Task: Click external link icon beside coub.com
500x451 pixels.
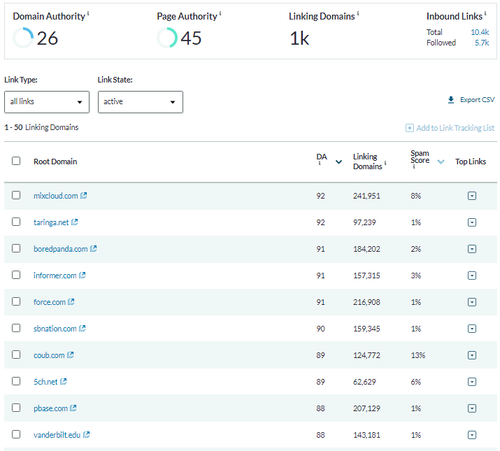Action: [x=70, y=355]
